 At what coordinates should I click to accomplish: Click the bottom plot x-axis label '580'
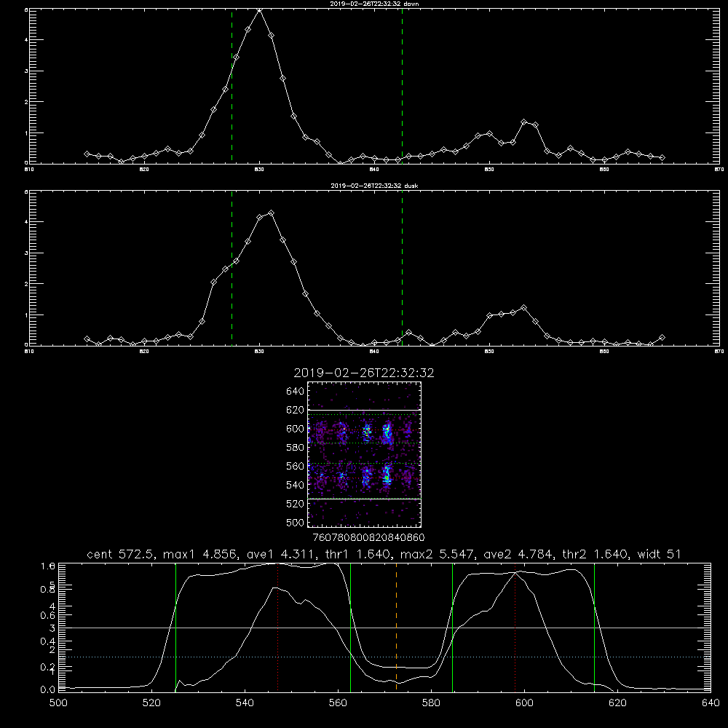(431, 703)
